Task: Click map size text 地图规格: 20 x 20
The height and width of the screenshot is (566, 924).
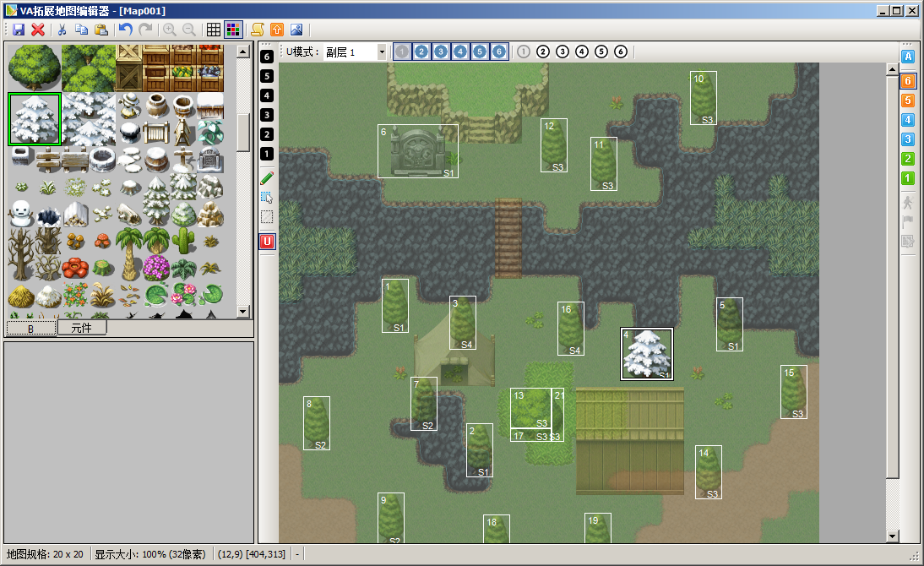Action: coord(45,554)
